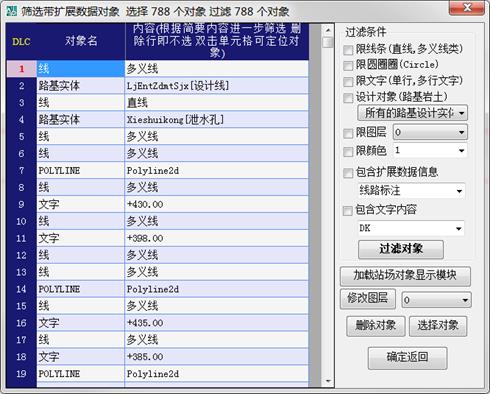Click the DK text content input field

pos(411,228)
